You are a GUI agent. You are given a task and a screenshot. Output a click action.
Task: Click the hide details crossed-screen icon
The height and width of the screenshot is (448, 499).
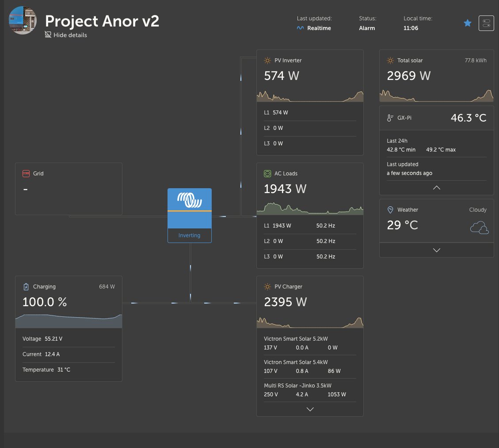point(48,34)
